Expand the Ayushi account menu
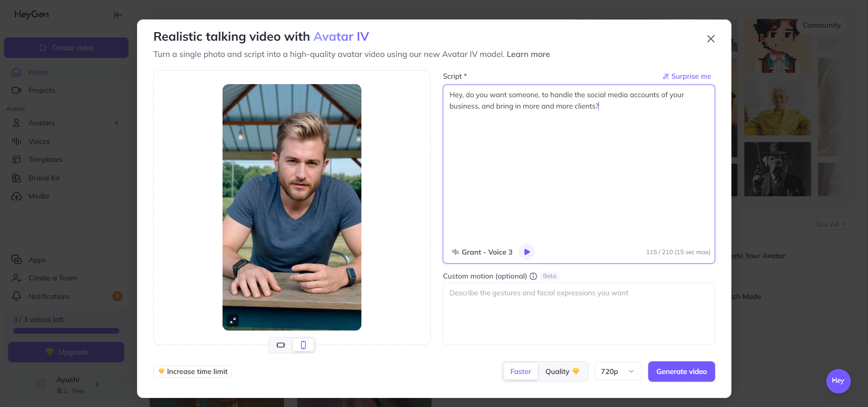This screenshot has width=868, height=407. tap(97, 384)
